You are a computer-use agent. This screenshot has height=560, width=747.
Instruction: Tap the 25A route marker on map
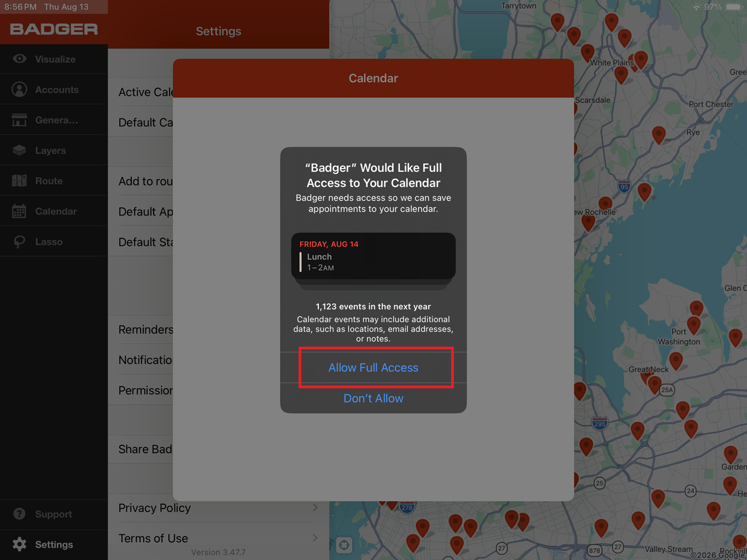[x=667, y=390]
